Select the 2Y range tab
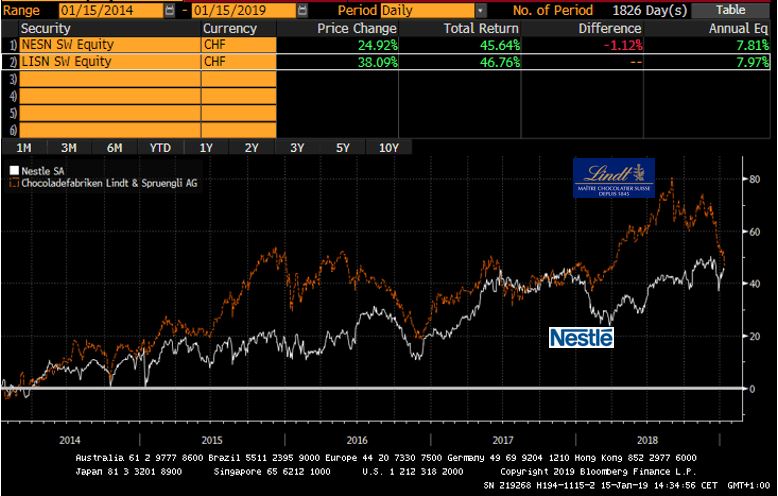Image resolution: width=778 pixels, height=496 pixels. [x=252, y=148]
